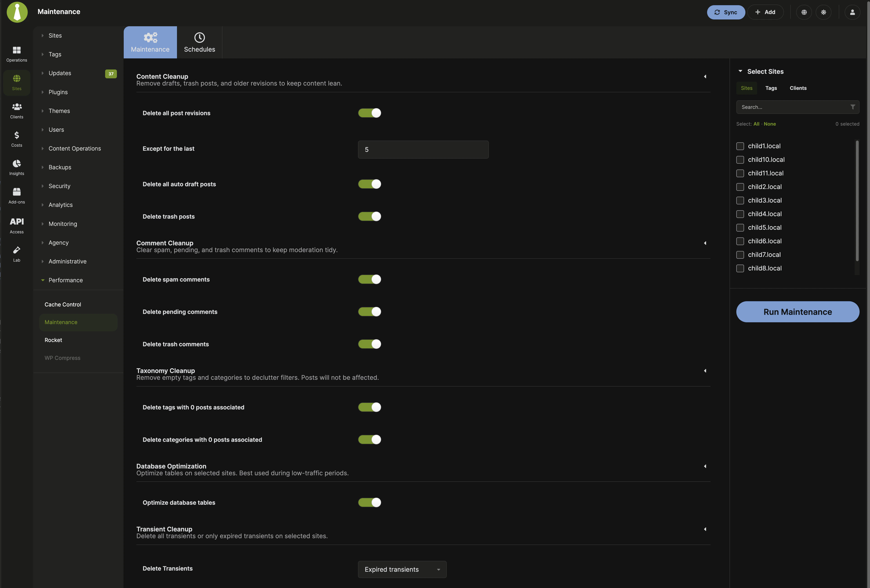The height and width of the screenshot is (588, 870).
Task: Click the Sync button with refresh icon
Action: [725, 12]
